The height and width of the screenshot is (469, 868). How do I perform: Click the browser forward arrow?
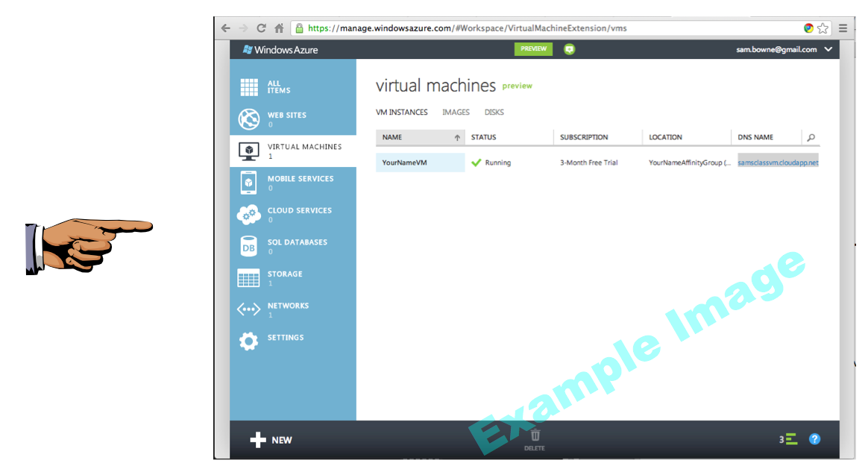tap(244, 28)
